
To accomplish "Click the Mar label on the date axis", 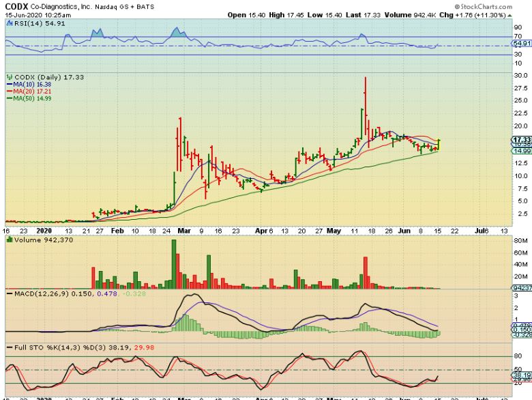I will (184, 231).
